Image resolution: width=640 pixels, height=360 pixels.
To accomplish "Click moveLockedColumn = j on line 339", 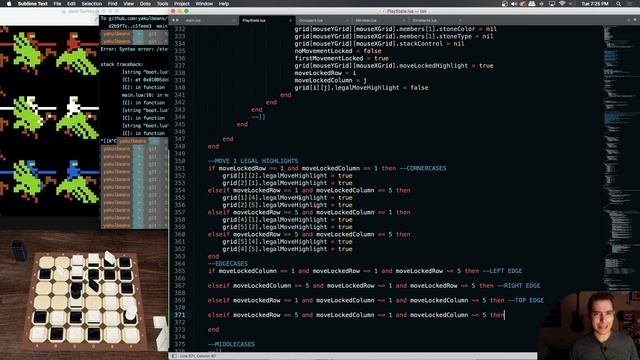I will coord(331,80).
